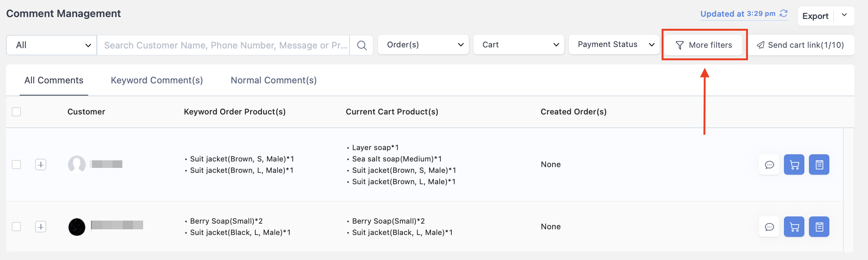Click the Export button
The image size is (868, 260).
pyautogui.click(x=815, y=16)
